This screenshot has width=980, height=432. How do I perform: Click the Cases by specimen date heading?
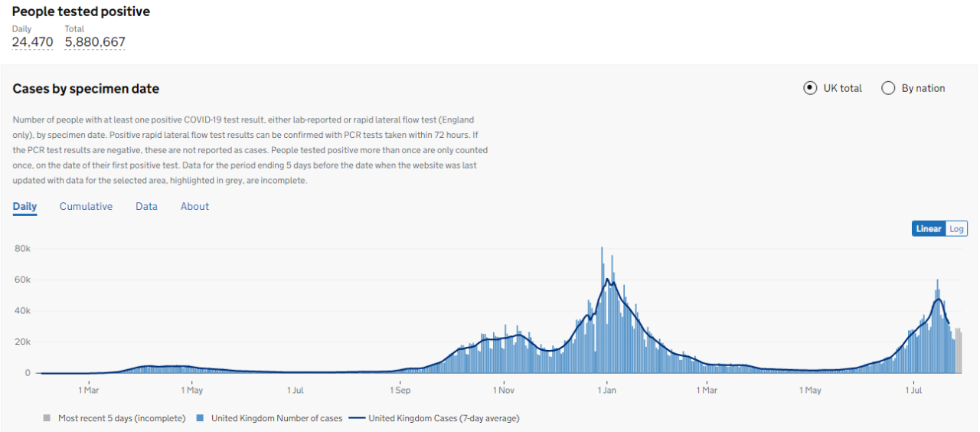[x=86, y=89]
